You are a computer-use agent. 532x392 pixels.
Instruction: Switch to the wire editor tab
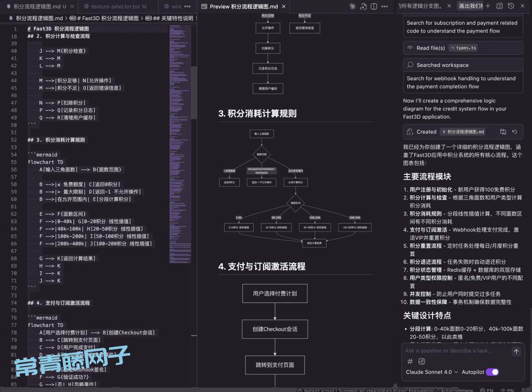tap(173, 6)
